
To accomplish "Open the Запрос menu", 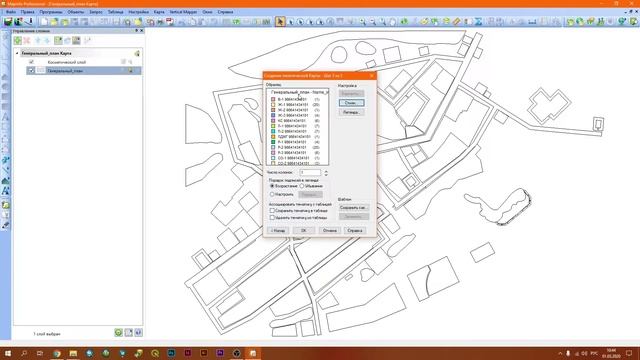I will [x=96, y=12].
